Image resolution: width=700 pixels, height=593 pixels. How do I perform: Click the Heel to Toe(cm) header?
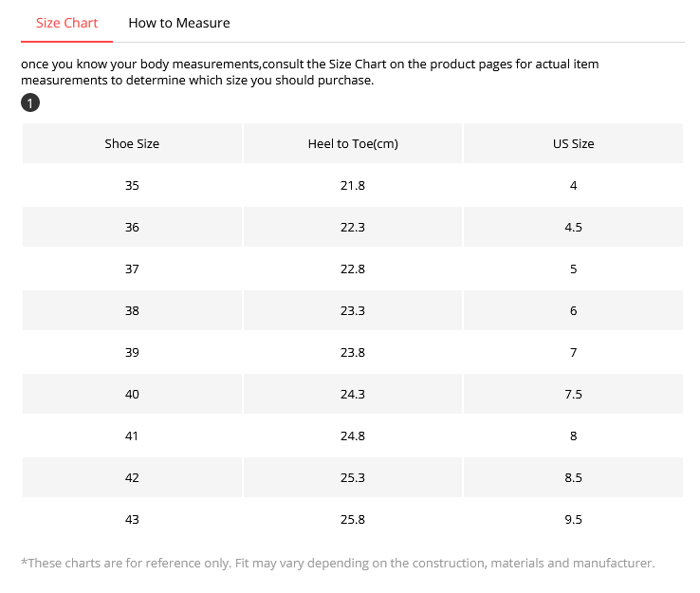pyautogui.click(x=353, y=144)
